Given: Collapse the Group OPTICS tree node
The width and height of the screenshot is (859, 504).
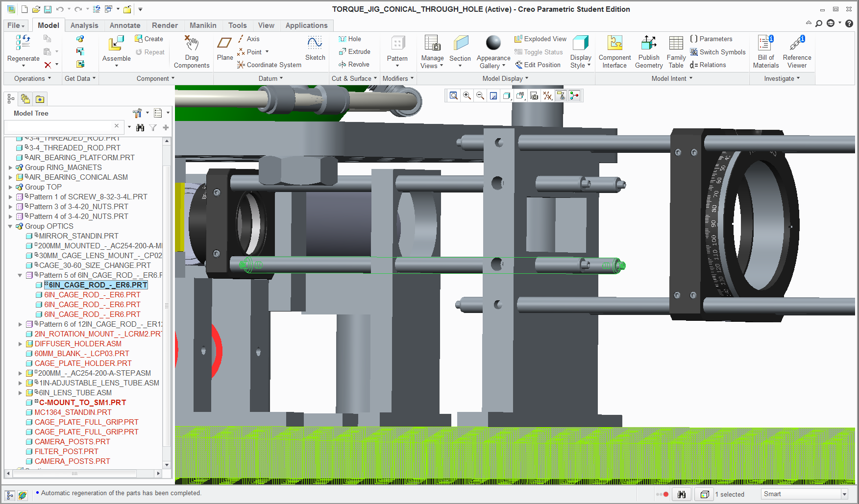Looking at the screenshot, I should [x=10, y=226].
